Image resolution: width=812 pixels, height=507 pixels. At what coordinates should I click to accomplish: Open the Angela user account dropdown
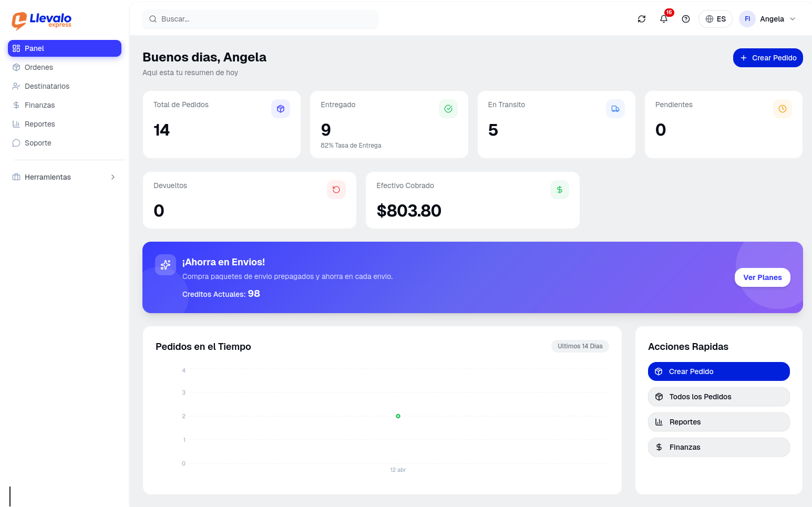[x=768, y=19]
